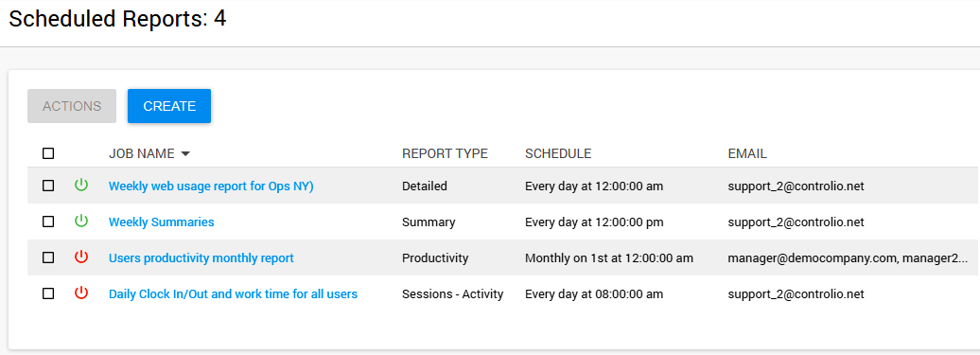The image size is (980, 355).
Task: Click the manager@democompany.com email cell
Action: [849, 258]
